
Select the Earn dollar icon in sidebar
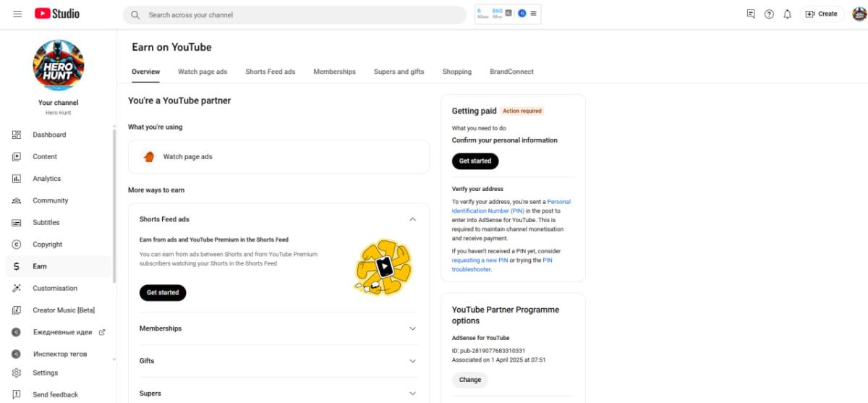[x=17, y=266]
